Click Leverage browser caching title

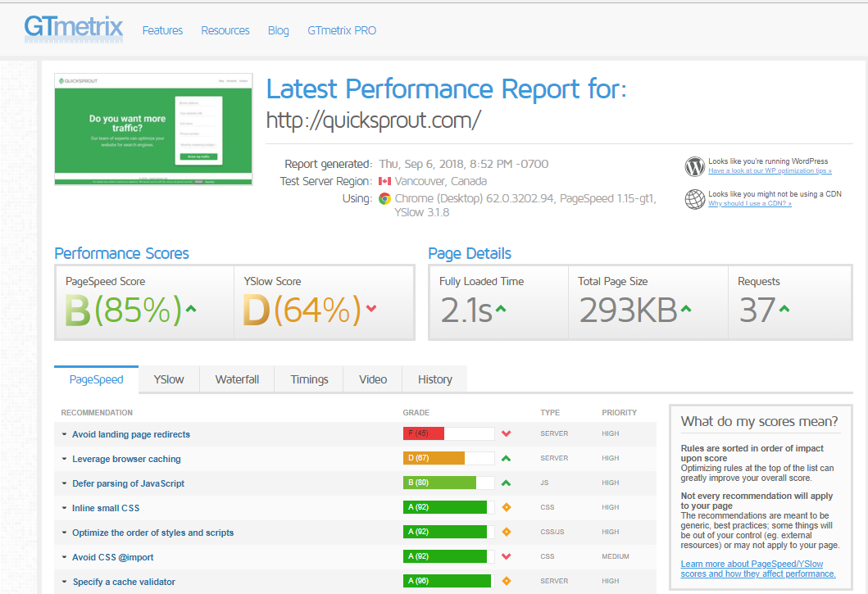point(126,459)
